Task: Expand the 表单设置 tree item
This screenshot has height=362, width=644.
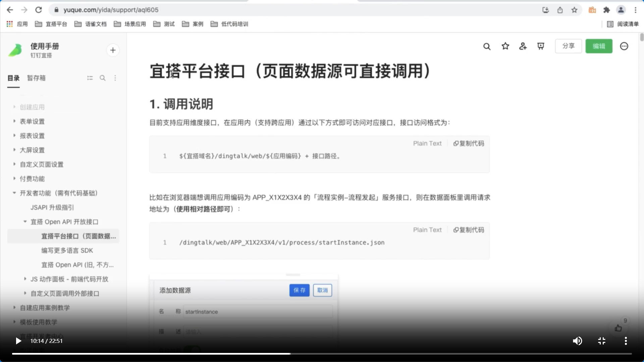Action: (14, 121)
